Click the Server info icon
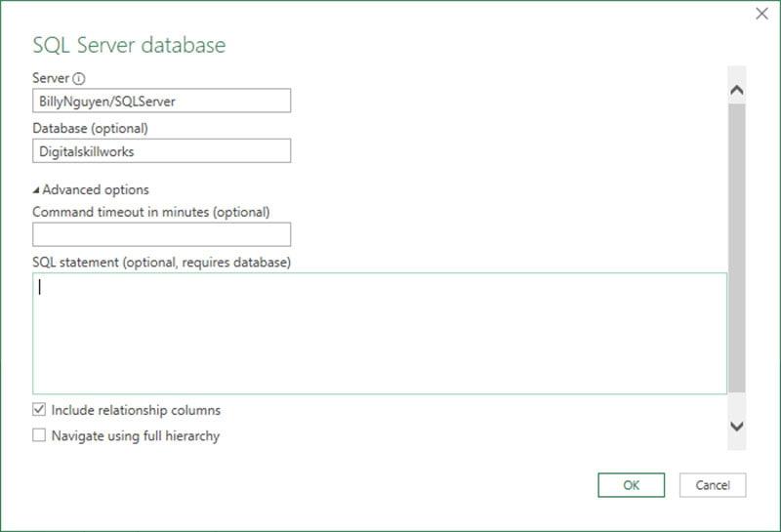 (79, 78)
